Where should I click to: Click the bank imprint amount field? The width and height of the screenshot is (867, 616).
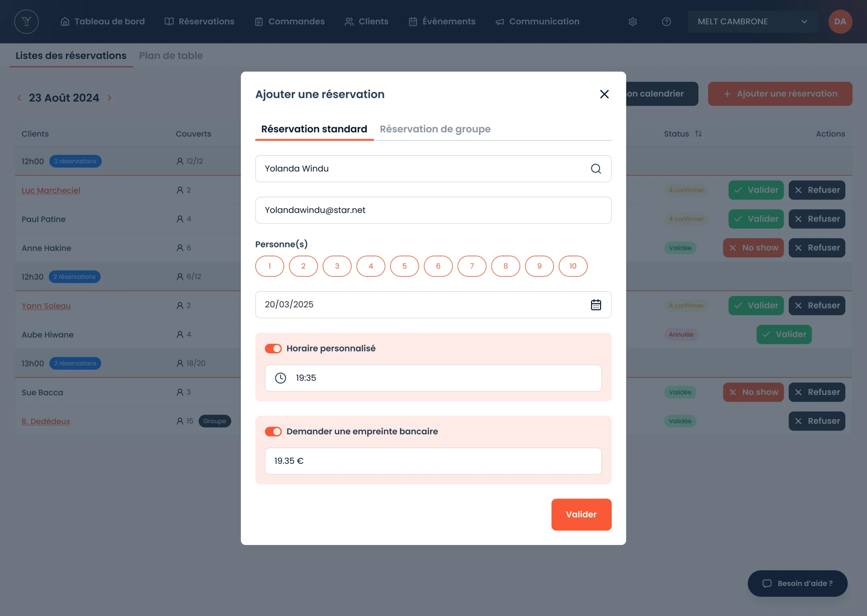pyautogui.click(x=433, y=461)
